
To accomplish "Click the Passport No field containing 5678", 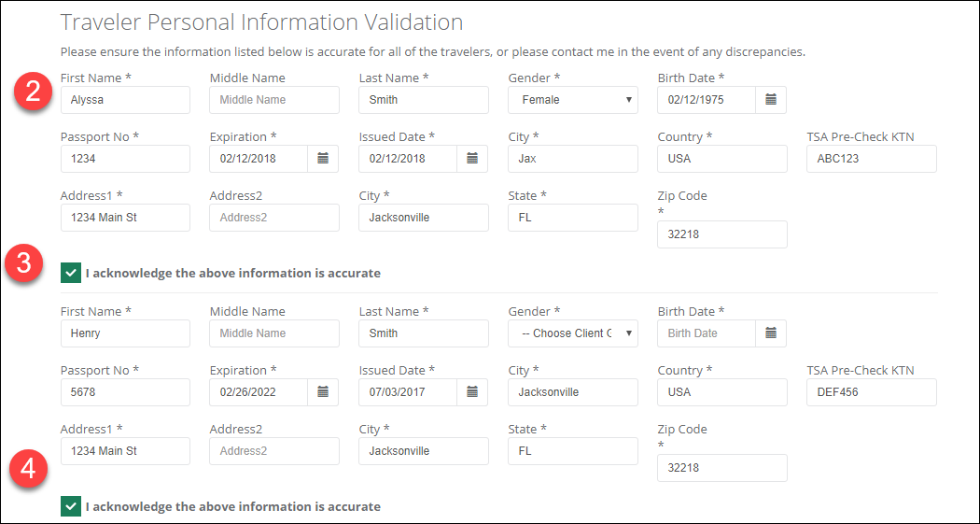I will click(x=125, y=392).
